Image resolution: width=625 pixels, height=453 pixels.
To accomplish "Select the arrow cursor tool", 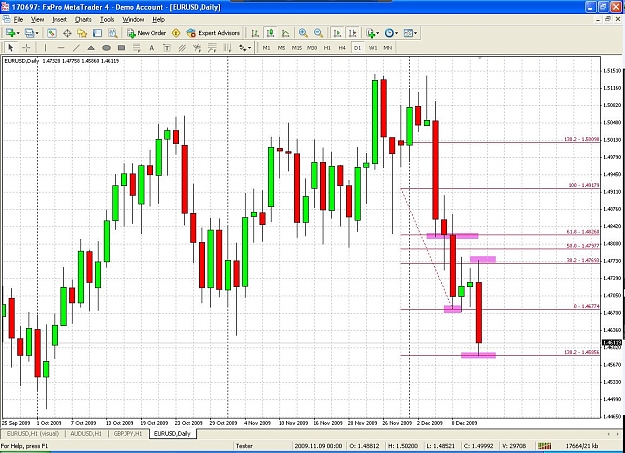I will click(x=11, y=48).
